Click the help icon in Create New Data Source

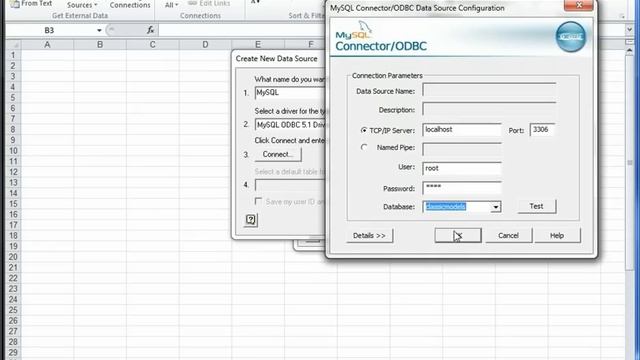251,220
